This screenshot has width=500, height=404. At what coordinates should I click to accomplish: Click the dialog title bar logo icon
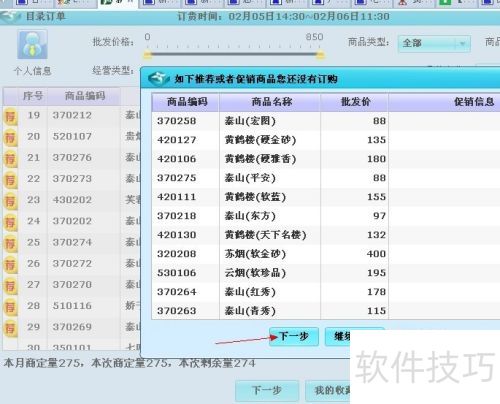point(159,79)
